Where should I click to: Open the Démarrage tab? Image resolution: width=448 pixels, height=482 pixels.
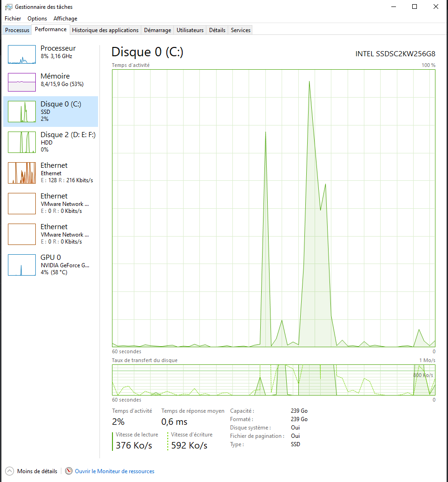[x=157, y=29]
